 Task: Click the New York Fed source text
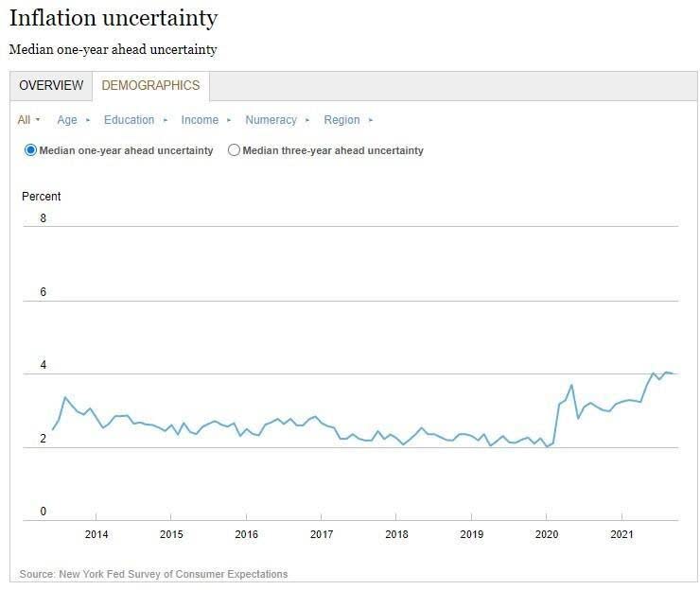click(153, 574)
